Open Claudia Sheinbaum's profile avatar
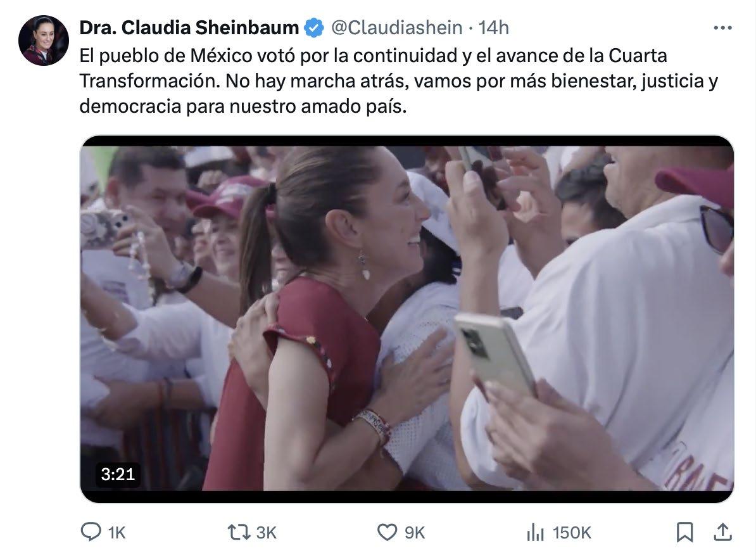756x560 pixels. [44, 40]
